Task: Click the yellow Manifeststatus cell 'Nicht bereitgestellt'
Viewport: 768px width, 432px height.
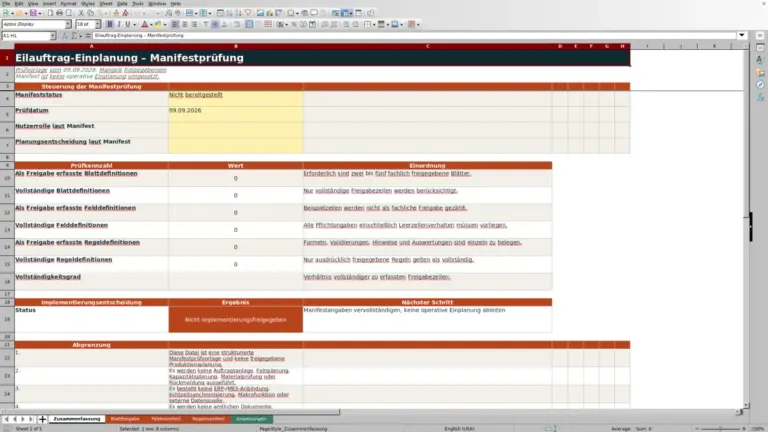Action: click(x=236, y=98)
